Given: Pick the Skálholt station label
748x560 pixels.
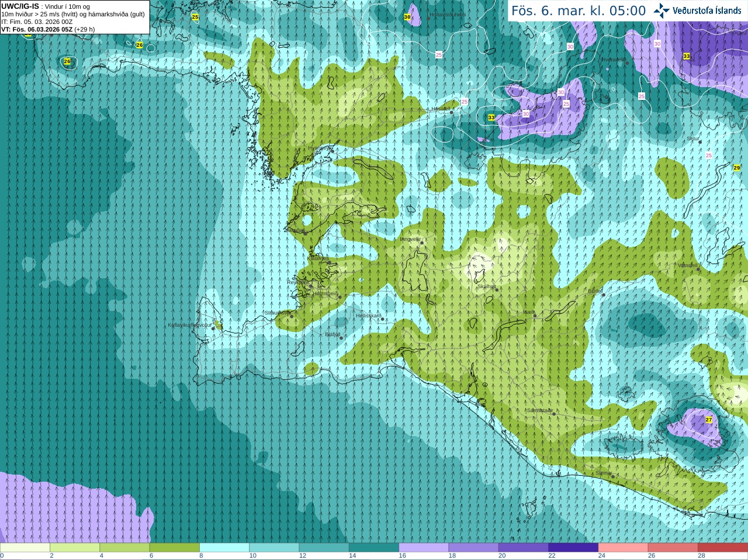Looking at the screenshot, I should point(487,286).
